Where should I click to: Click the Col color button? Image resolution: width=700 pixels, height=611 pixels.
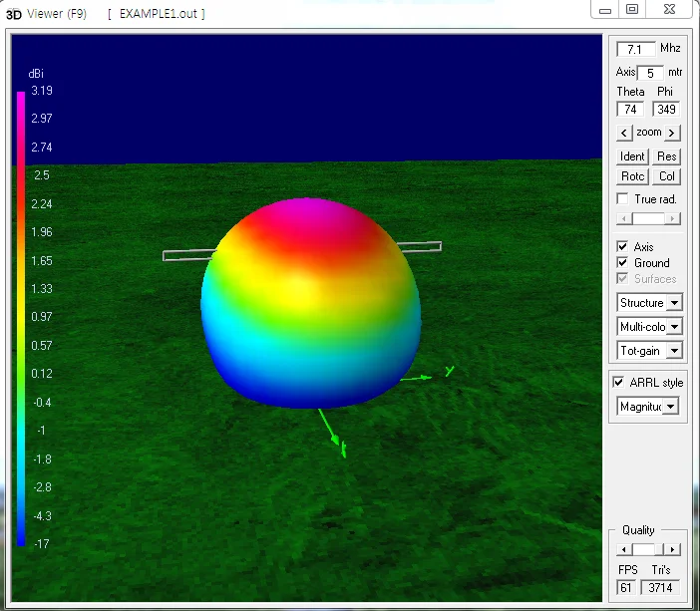[667, 176]
